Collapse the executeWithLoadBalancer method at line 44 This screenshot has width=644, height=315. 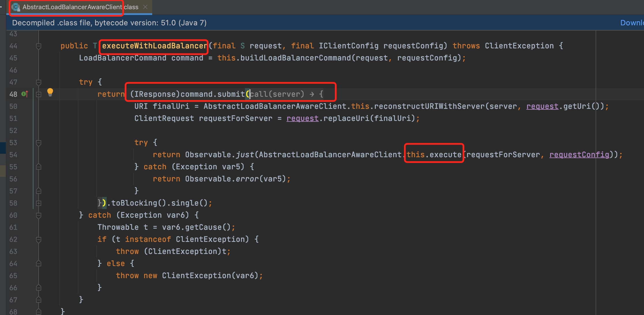(39, 46)
